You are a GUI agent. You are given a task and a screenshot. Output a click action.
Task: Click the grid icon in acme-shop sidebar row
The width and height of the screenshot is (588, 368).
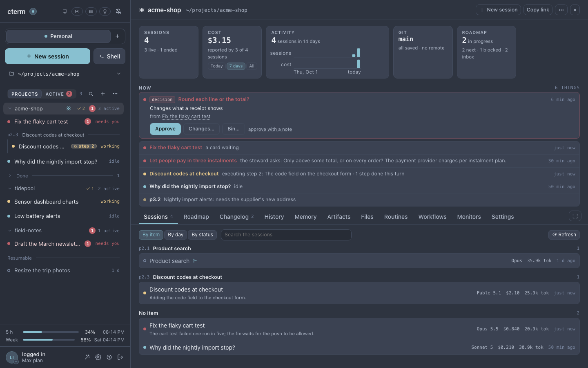pyautogui.click(x=69, y=109)
